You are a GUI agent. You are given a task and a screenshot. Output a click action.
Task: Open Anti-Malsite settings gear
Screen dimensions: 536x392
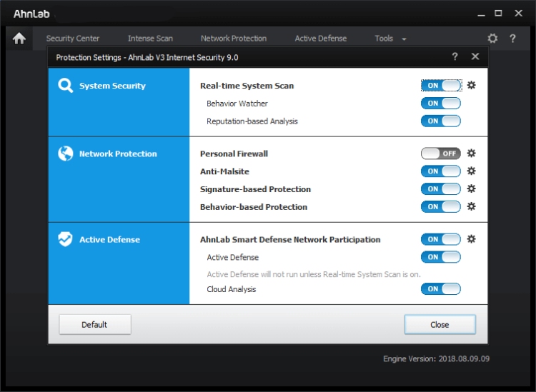(472, 171)
